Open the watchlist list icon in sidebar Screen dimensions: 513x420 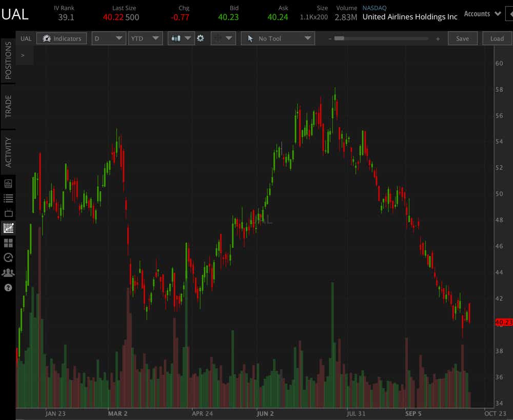tap(8, 198)
